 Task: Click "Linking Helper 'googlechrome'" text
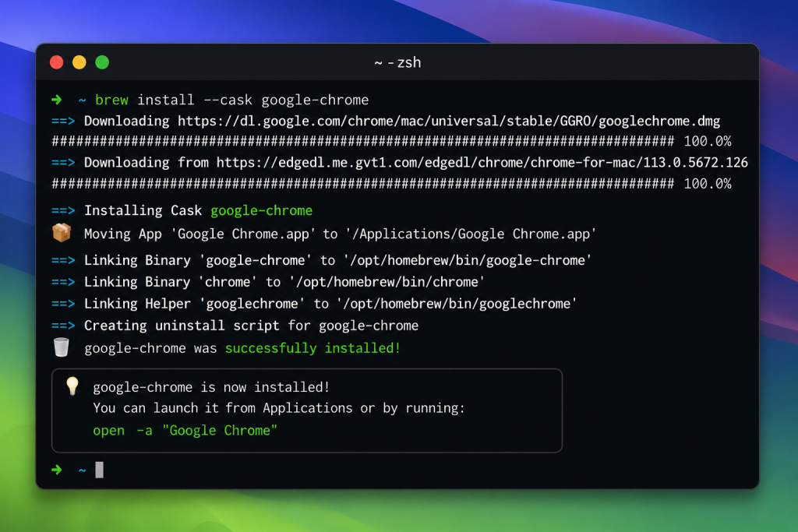point(194,304)
